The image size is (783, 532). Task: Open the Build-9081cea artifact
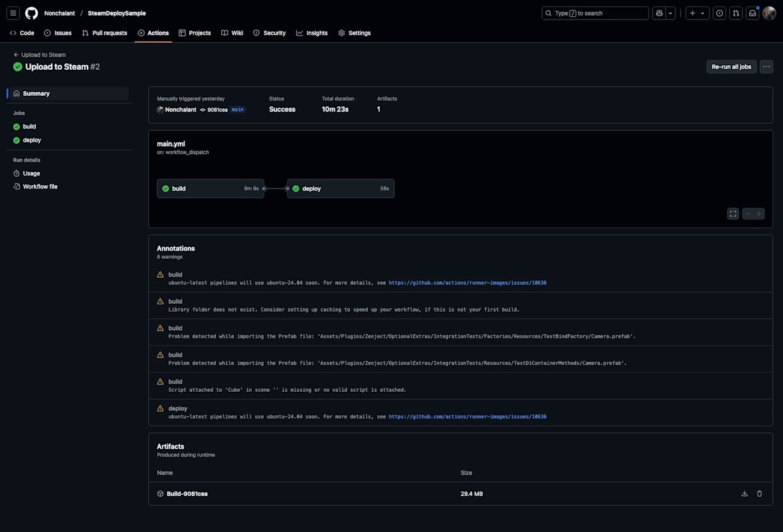pos(187,494)
